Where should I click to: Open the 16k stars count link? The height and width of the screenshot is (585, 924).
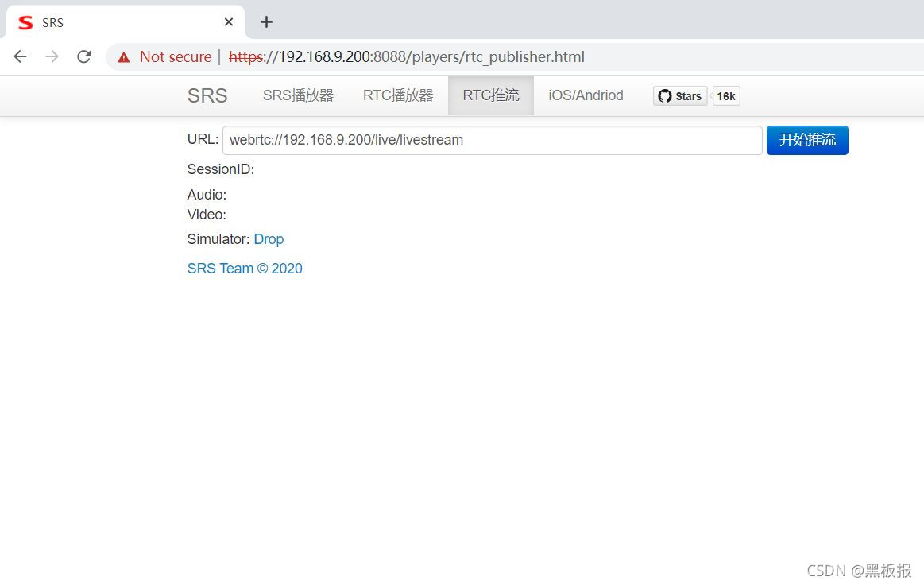pyautogui.click(x=726, y=96)
